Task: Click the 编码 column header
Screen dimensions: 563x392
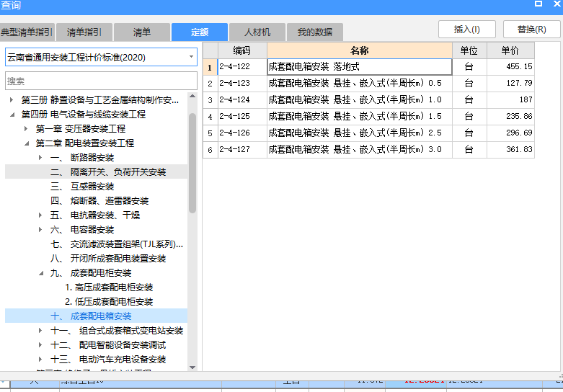Action: pyautogui.click(x=242, y=50)
